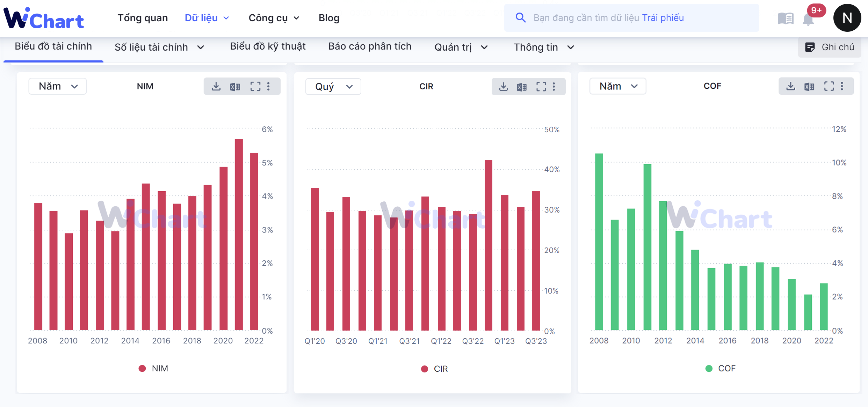Viewport: 868px width, 407px height.
Task: Open CIR period dropdown Quý
Action: pos(333,87)
